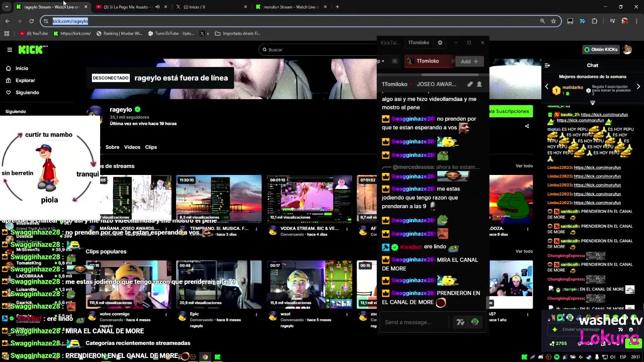Viewport: 644px width, 362px height.
Task: Click the Buscar search field on Kick
Action: (318, 50)
